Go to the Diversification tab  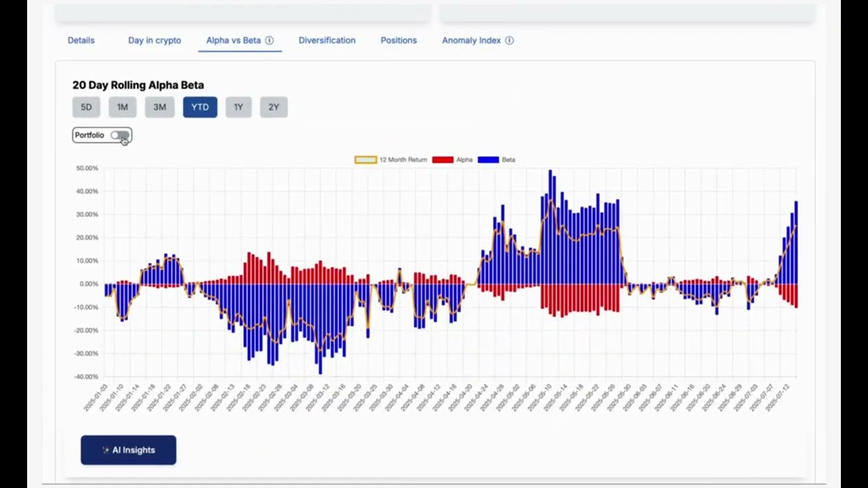pos(327,41)
